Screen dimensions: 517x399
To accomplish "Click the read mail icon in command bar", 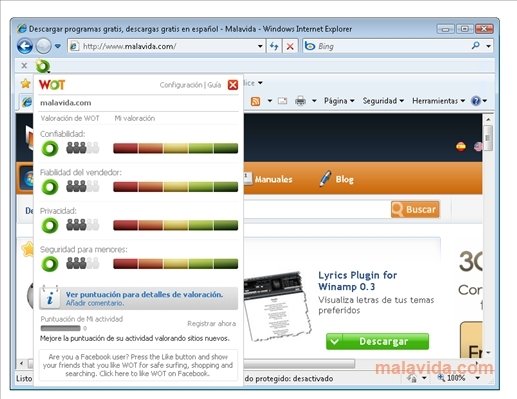I will coord(282,101).
